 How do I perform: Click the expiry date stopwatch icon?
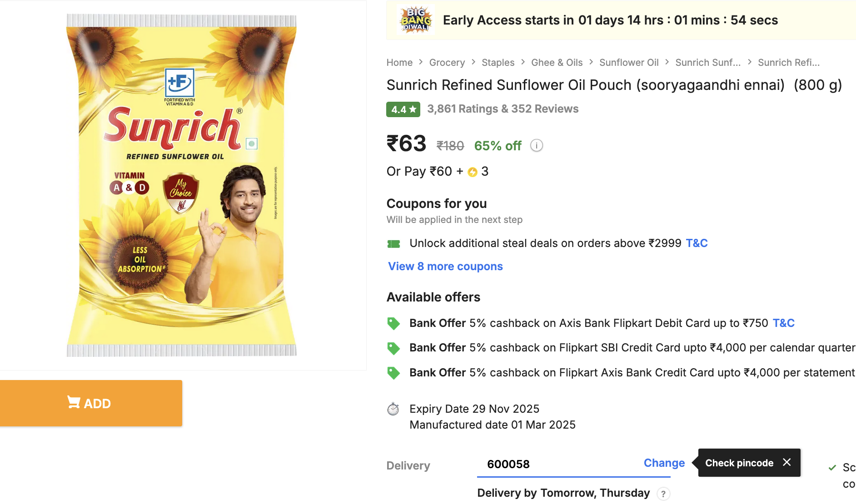pos(393,409)
